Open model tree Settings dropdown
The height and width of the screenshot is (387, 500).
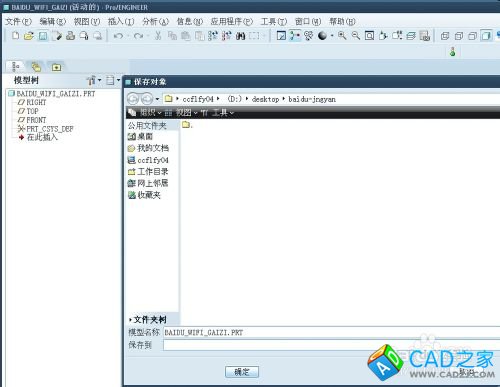pos(113,80)
